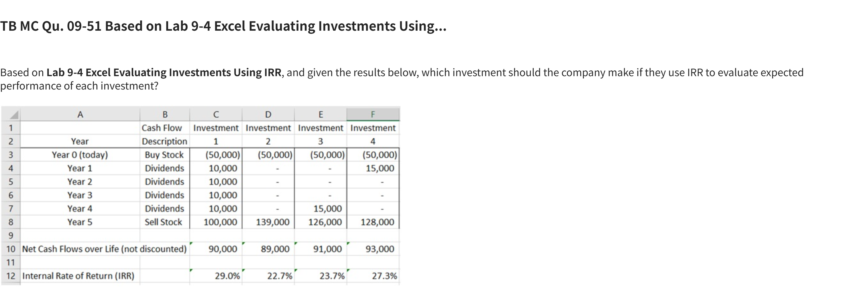Image resolution: width=868 pixels, height=287 pixels.
Task: Click the Buy Stock description cell
Action: (164, 155)
